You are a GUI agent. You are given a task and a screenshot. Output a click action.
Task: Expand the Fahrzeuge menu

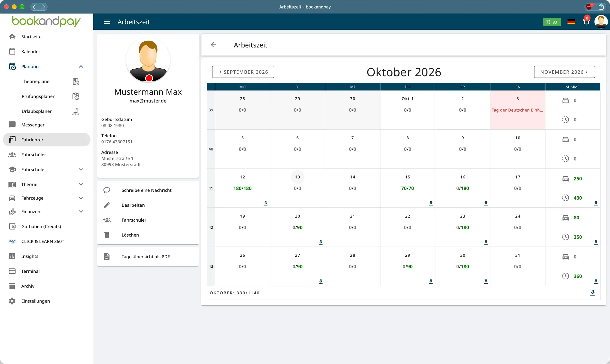pyautogui.click(x=81, y=198)
